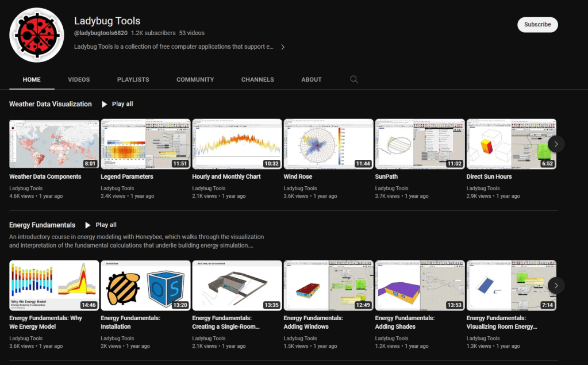This screenshot has height=365, width=588.
Task: Click the Ladybug Tools channel avatar
Action: coord(37,35)
